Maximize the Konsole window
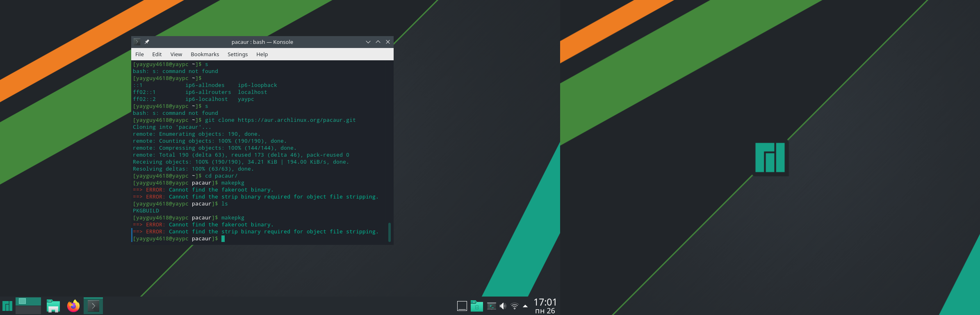This screenshot has height=315, width=980. pyautogui.click(x=378, y=42)
